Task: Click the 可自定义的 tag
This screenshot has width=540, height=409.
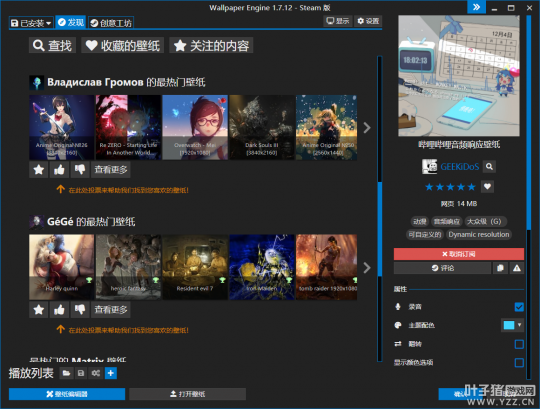Action: [x=425, y=234]
